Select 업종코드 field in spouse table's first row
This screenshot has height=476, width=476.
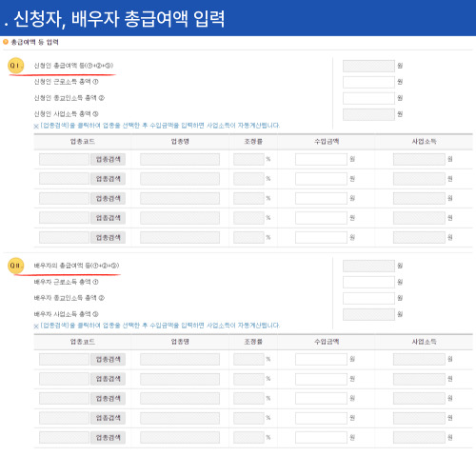[x=64, y=360]
